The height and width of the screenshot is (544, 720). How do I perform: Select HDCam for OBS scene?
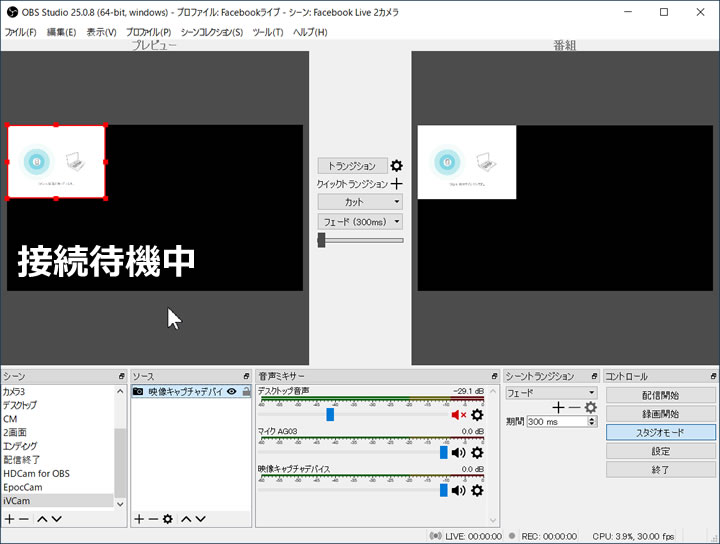[57, 473]
